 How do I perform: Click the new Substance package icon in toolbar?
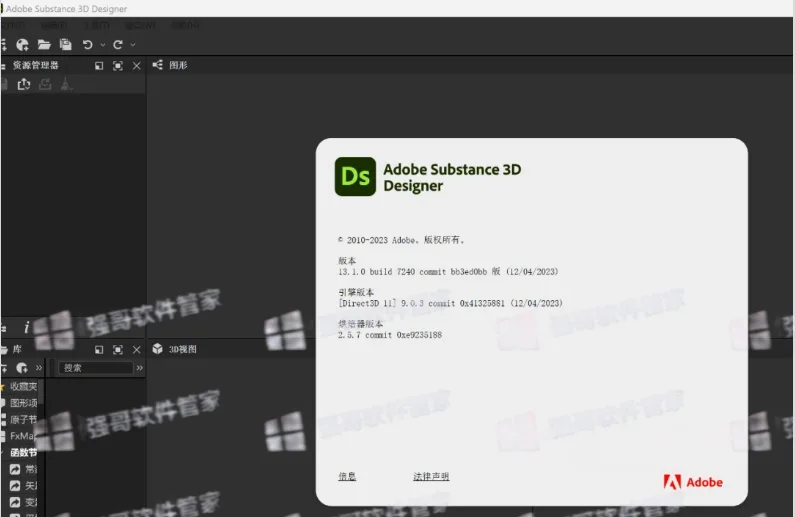pyautogui.click(x=22, y=45)
